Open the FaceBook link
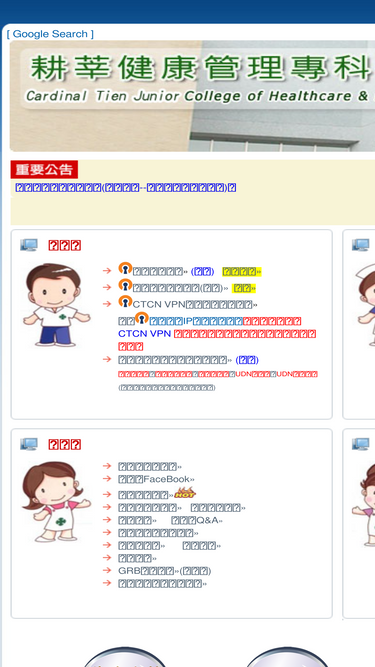The width and height of the screenshot is (375, 667). pos(156,479)
